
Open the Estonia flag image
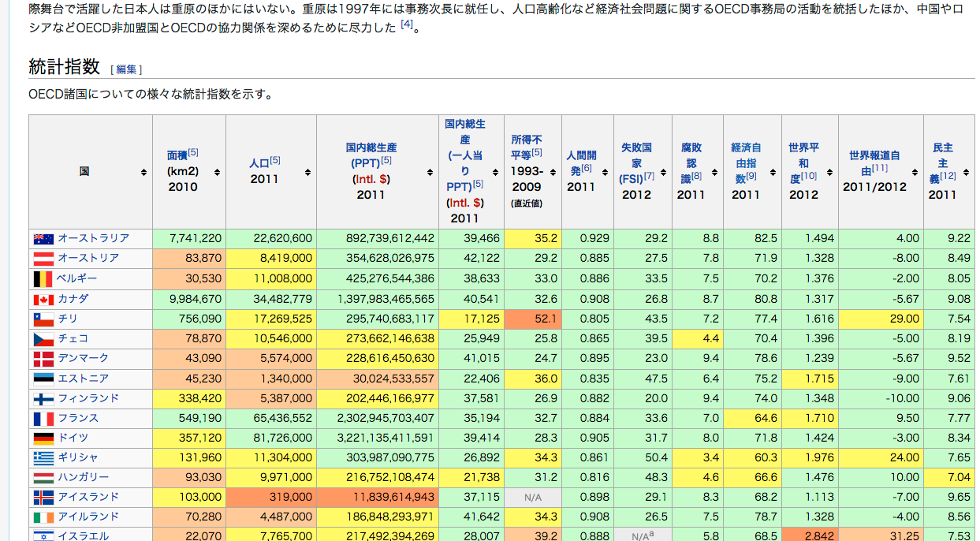[x=43, y=379]
